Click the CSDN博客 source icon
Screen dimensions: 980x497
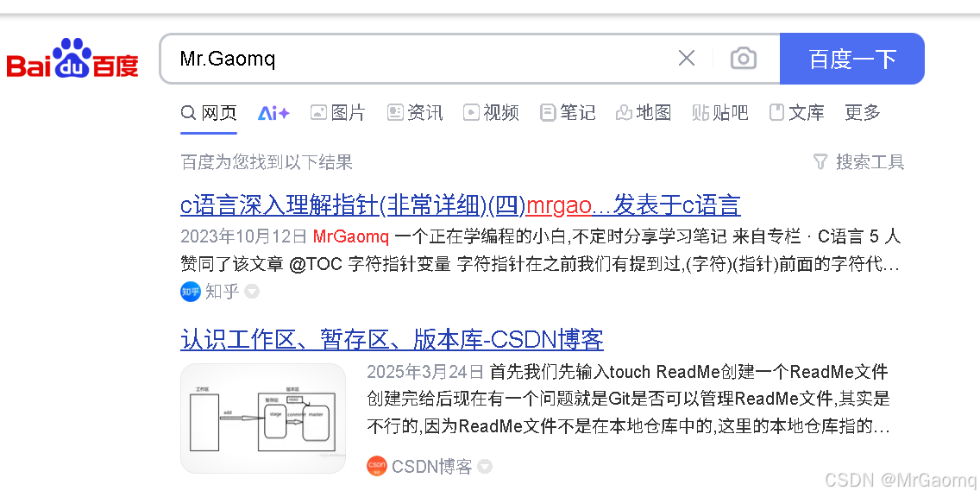point(377,466)
